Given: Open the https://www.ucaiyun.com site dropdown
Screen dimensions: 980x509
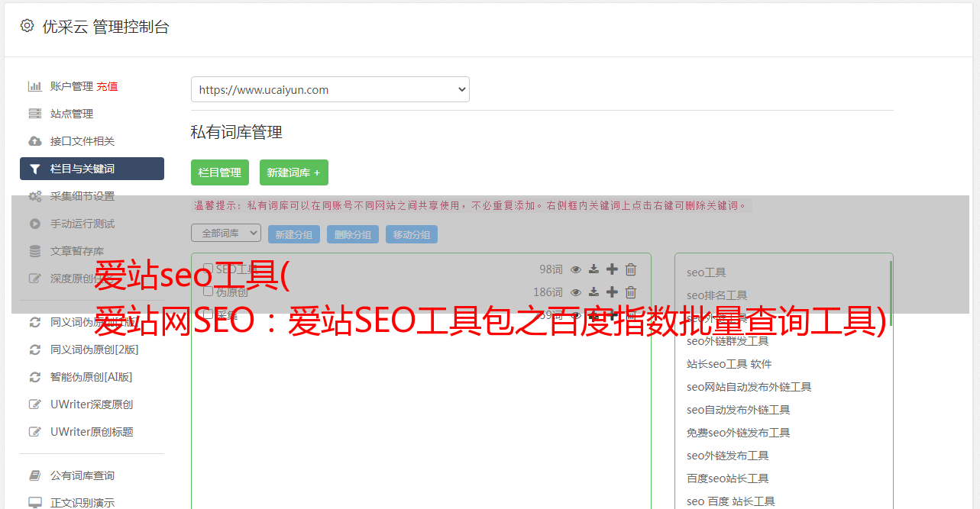Looking at the screenshot, I should coord(330,89).
